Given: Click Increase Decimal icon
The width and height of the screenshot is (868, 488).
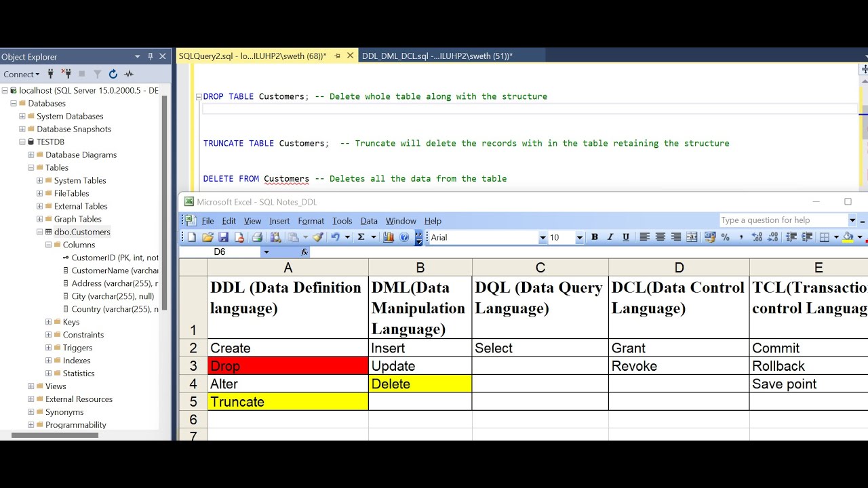Looking at the screenshot, I should tap(757, 237).
